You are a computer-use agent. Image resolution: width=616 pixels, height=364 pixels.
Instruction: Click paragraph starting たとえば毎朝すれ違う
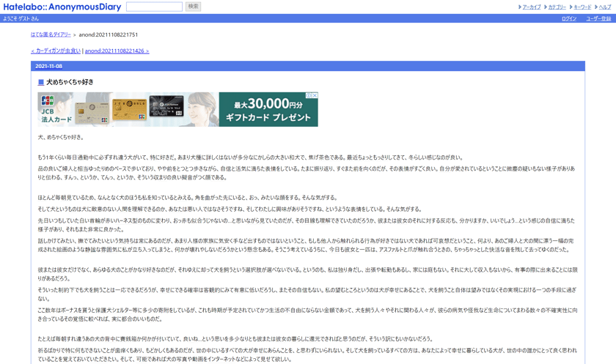click(x=235, y=339)
